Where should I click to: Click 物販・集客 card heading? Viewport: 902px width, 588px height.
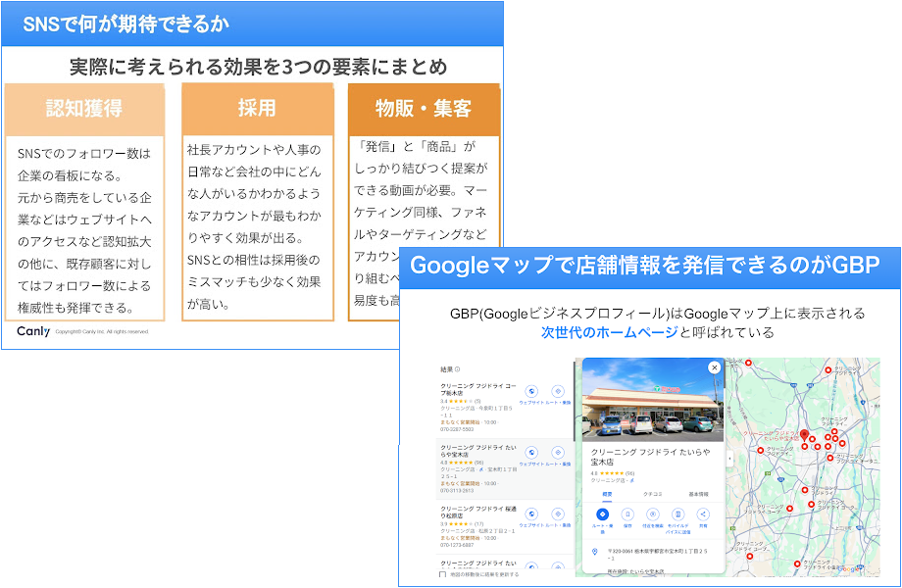tap(424, 108)
